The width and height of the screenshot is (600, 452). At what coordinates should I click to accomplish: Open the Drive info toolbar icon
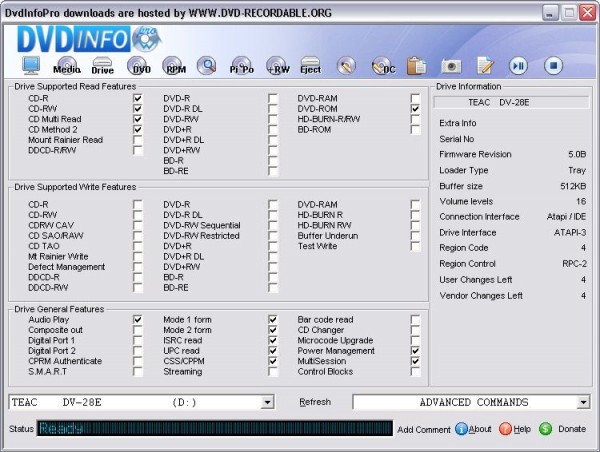pos(102,67)
